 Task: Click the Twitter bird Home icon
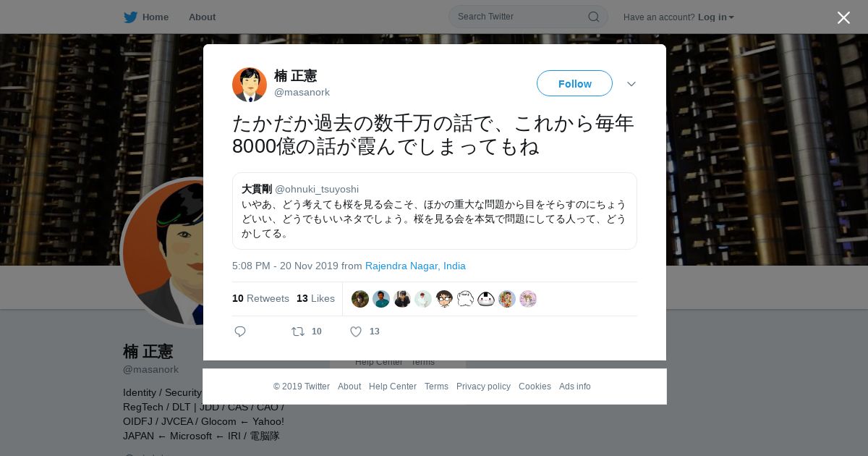point(130,17)
